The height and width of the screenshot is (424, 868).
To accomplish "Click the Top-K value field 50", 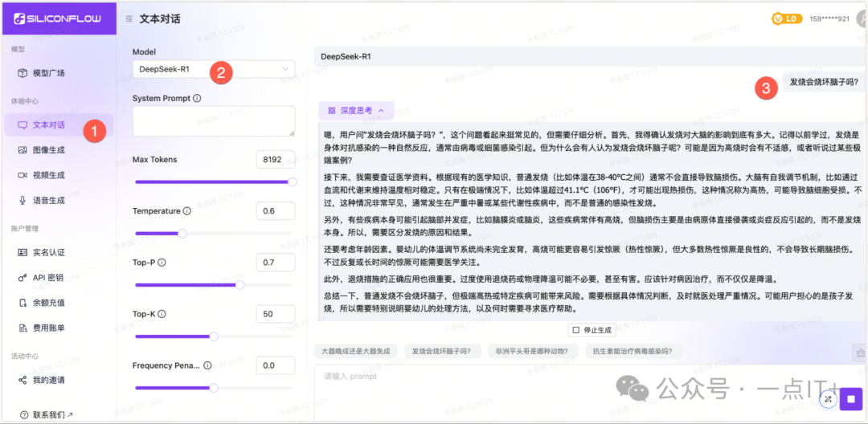I will (x=275, y=314).
